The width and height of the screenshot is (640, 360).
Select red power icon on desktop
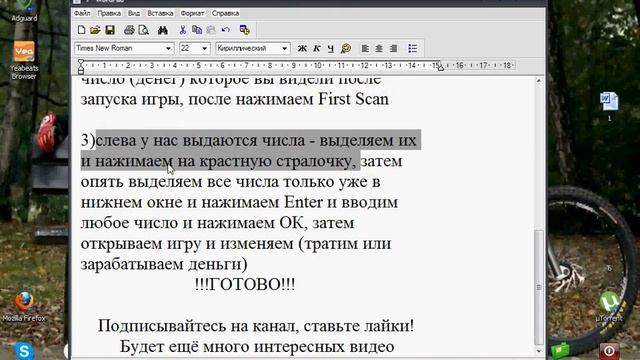pyautogui.click(x=609, y=351)
